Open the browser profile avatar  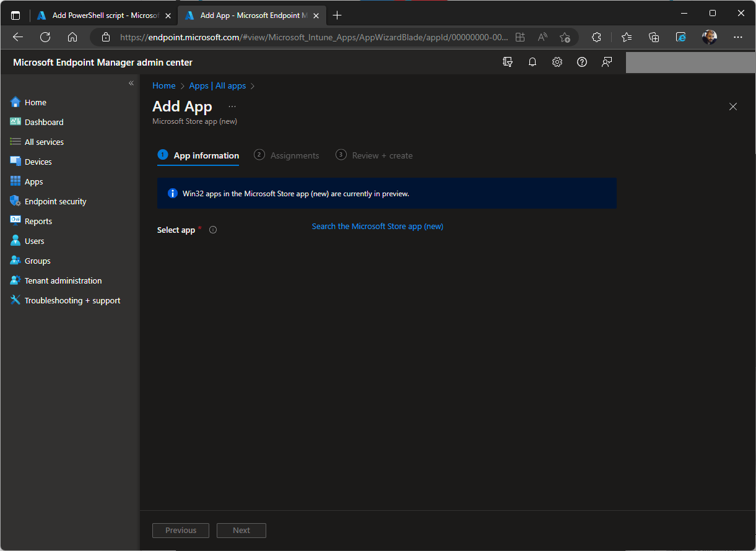click(x=710, y=37)
